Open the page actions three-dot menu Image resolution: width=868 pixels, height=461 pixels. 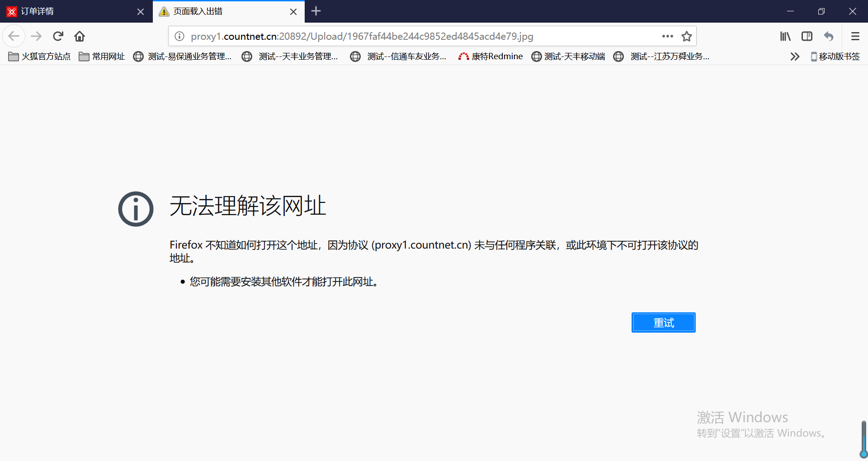tap(667, 36)
